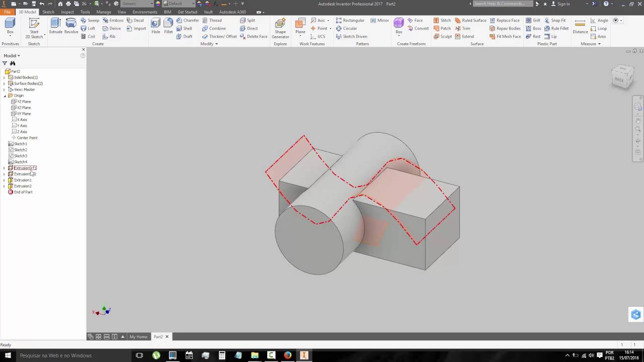Select the Extrude tool

coord(55,26)
